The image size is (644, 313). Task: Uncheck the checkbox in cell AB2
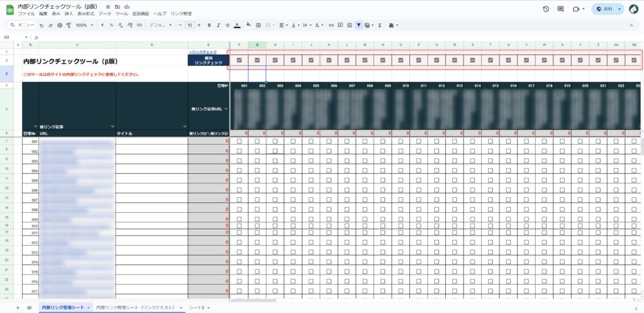pos(634,60)
